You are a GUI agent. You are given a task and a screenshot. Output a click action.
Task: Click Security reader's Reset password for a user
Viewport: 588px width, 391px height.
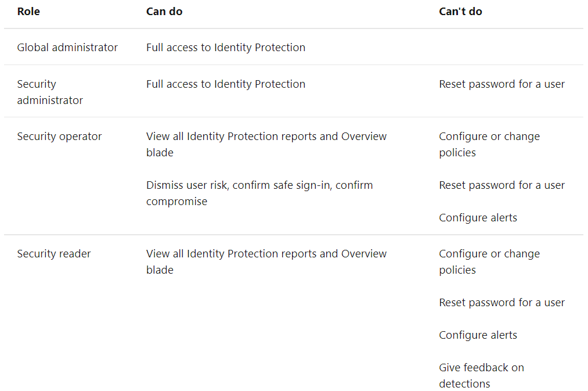[502, 303]
